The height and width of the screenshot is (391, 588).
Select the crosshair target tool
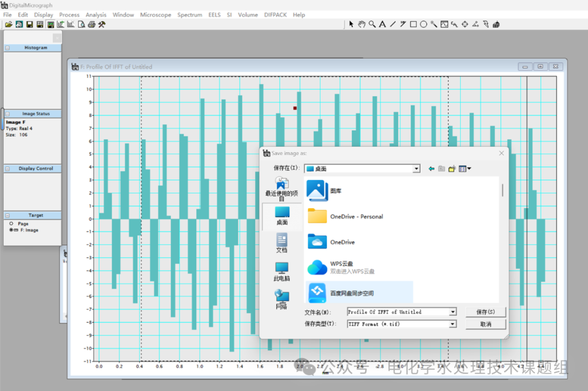tap(465, 24)
